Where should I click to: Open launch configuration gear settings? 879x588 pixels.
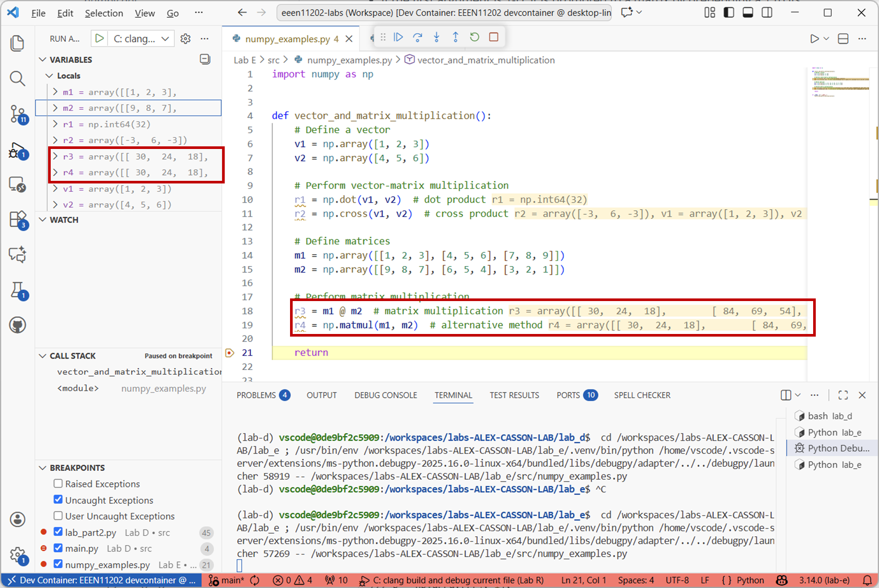[x=186, y=39]
